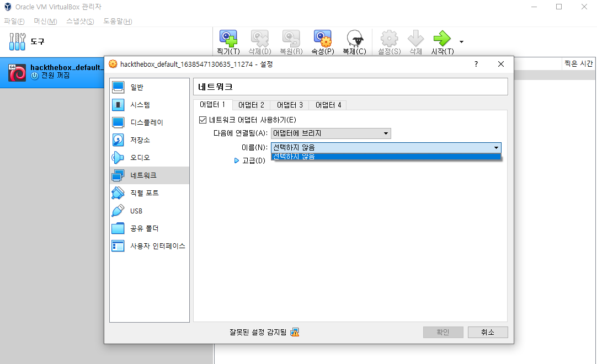Click the Restore snapshot (복원) toolbar icon
The width and height of the screenshot is (597, 364).
click(291, 39)
